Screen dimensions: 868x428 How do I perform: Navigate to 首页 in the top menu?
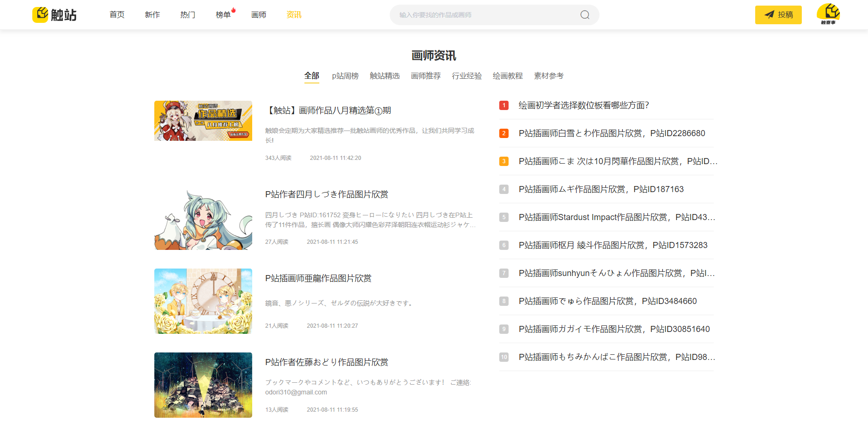tap(117, 14)
